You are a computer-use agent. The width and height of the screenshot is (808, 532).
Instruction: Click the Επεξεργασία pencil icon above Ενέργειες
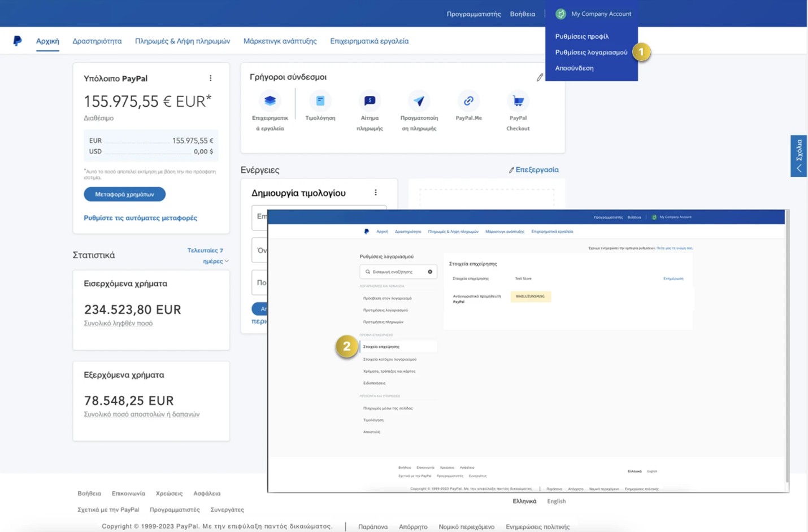[511, 169]
